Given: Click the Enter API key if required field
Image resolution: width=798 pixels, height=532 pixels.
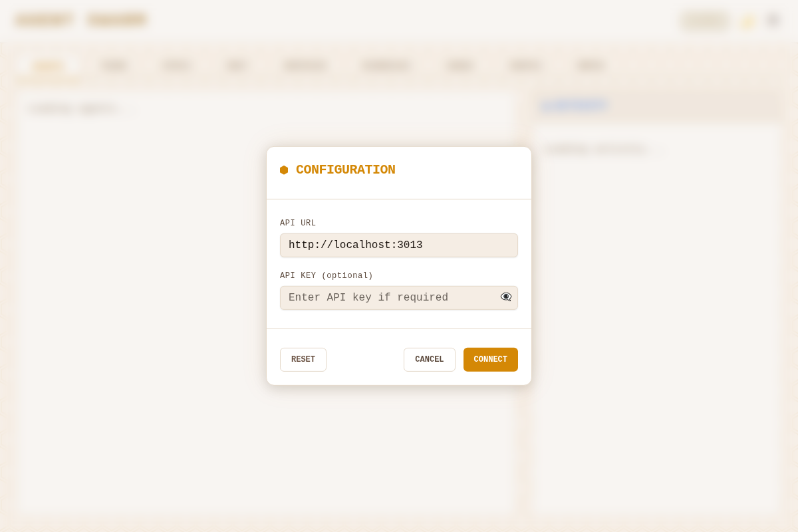Looking at the screenshot, I should pos(392,297).
